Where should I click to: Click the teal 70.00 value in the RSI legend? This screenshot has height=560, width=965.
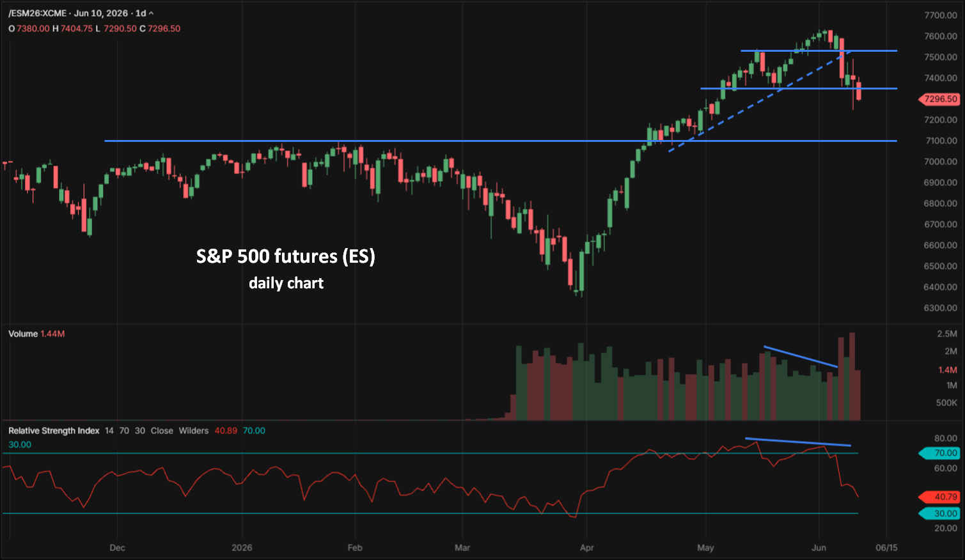254,431
